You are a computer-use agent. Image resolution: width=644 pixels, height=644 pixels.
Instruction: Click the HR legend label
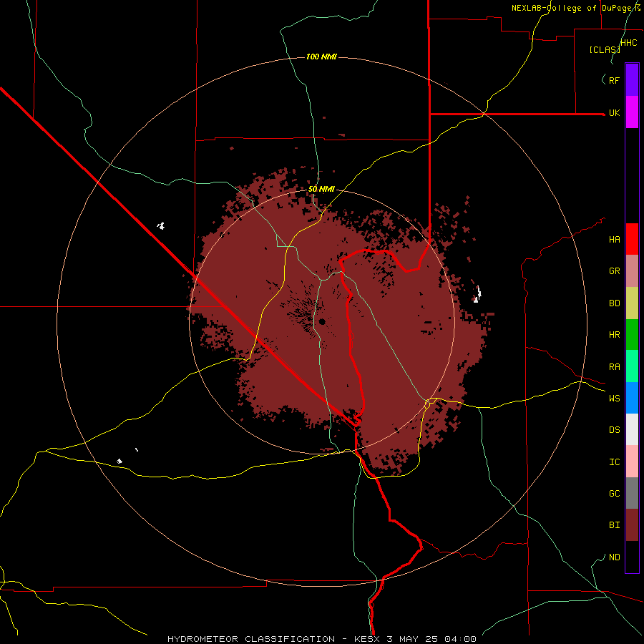[x=614, y=335]
